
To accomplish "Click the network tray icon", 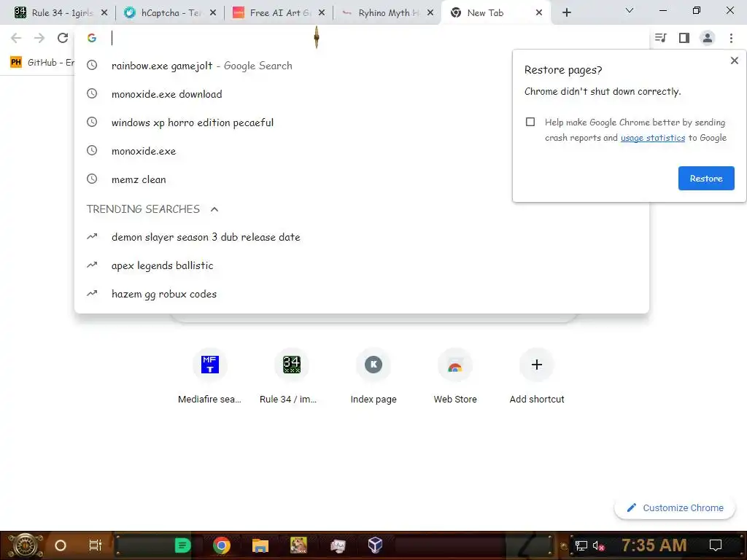I will [581, 545].
